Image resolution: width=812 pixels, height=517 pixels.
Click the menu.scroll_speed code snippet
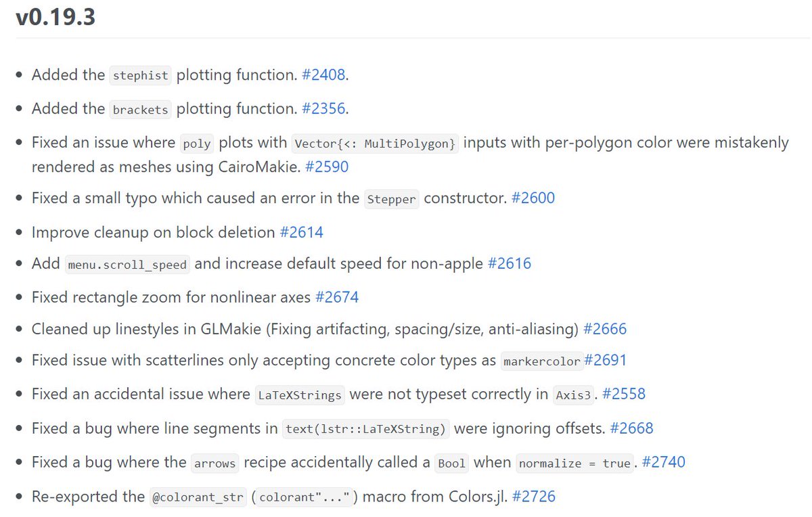(127, 265)
